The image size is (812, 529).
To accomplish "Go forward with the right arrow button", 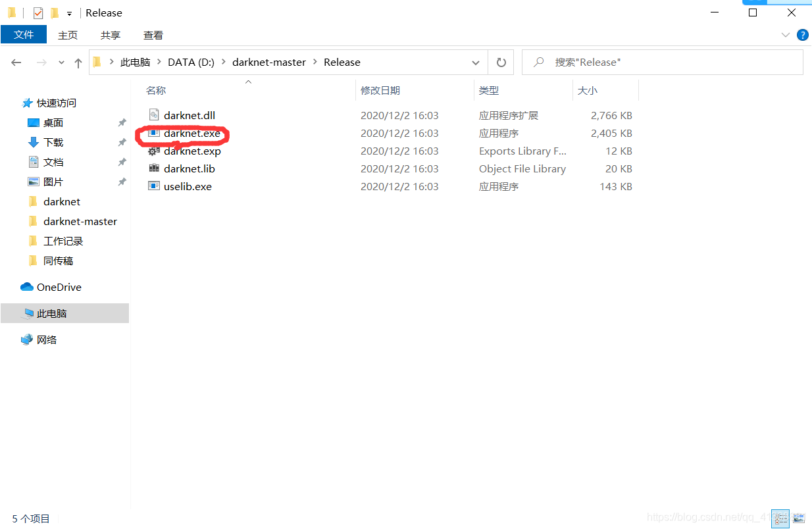I will pyautogui.click(x=41, y=63).
